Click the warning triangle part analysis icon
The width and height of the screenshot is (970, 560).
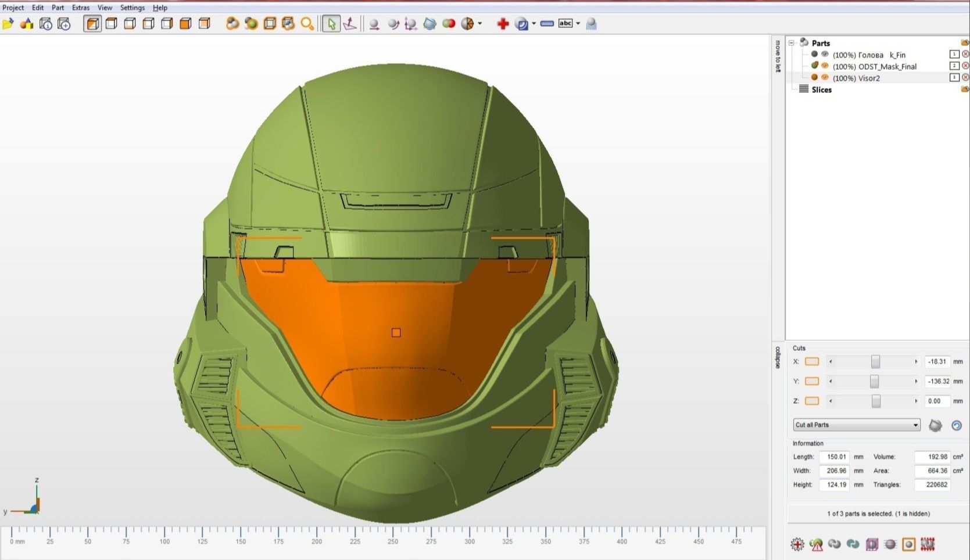click(816, 544)
